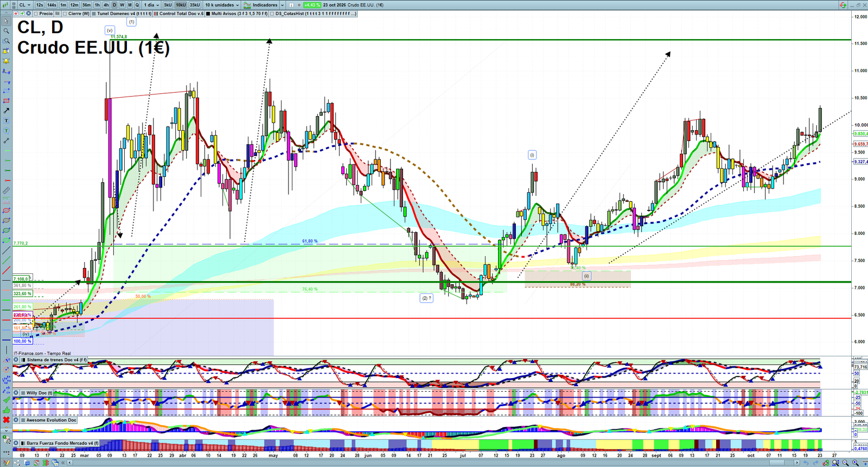Select the 5kU unit button
868x467 pixels.
tap(168, 5)
